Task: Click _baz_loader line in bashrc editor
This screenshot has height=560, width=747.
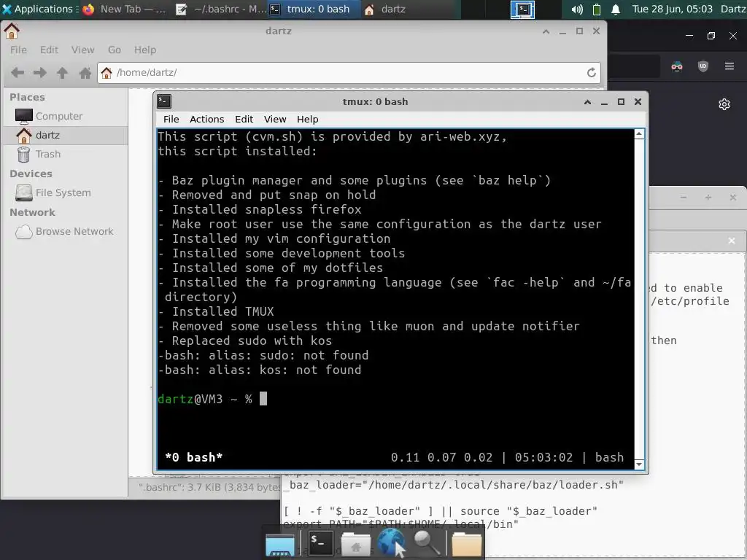Action: [453, 485]
